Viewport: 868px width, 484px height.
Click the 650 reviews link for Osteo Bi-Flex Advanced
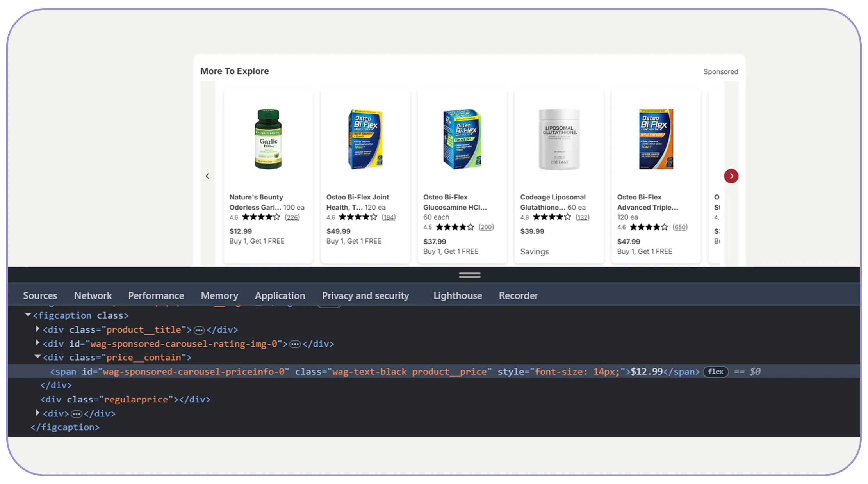click(x=679, y=227)
